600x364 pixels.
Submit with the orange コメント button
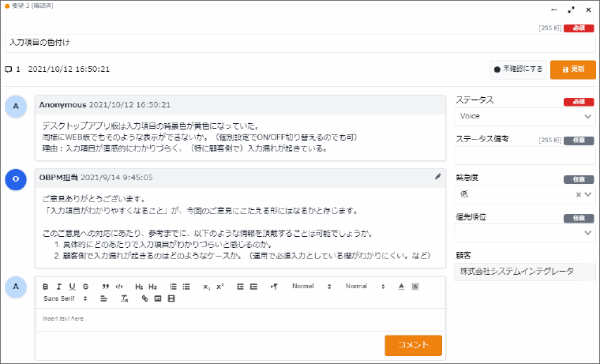[x=413, y=345]
